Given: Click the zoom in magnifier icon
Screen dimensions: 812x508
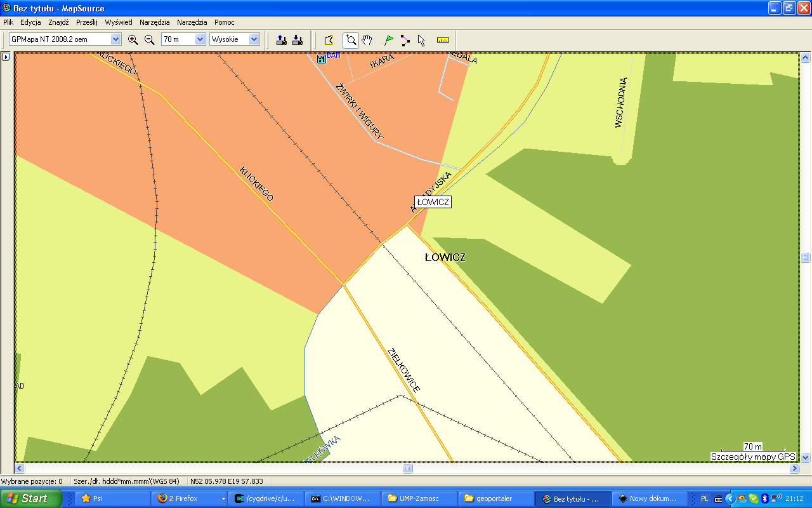Looking at the screenshot, I should [x=133, y=39].
